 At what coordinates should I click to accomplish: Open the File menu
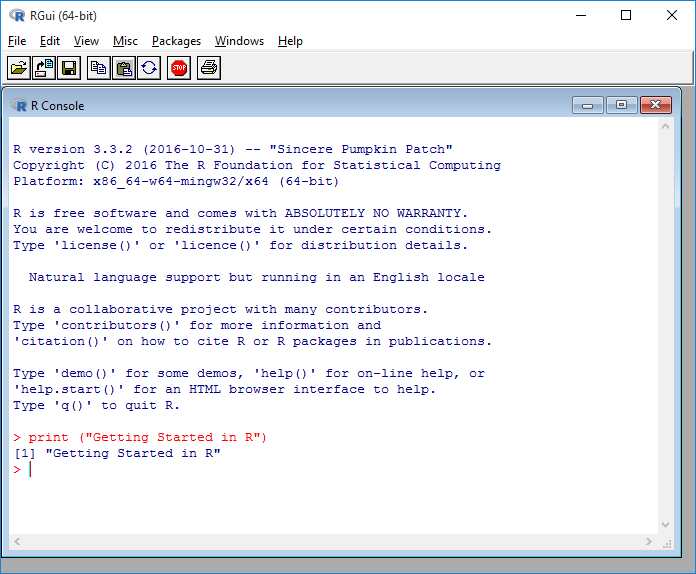coord(17,41)
